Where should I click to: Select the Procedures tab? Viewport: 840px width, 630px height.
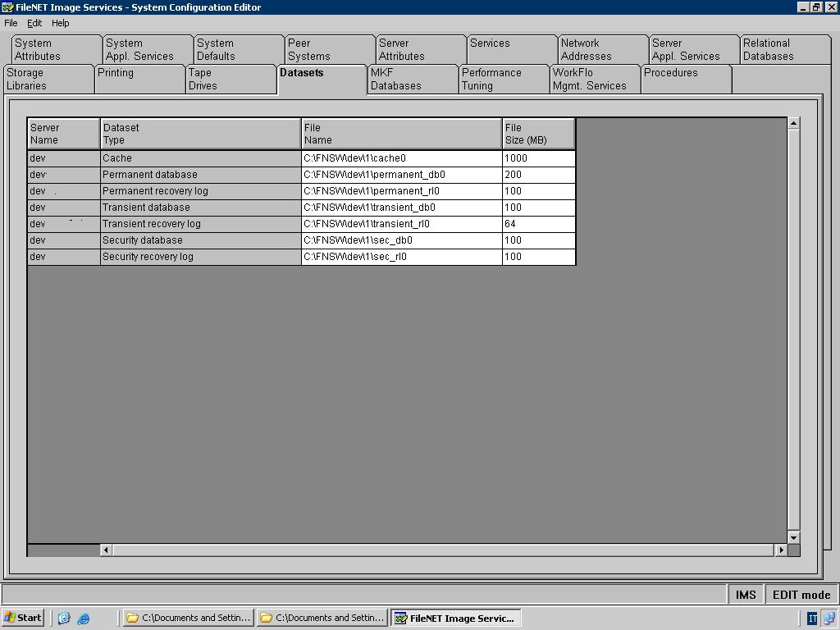687,80
